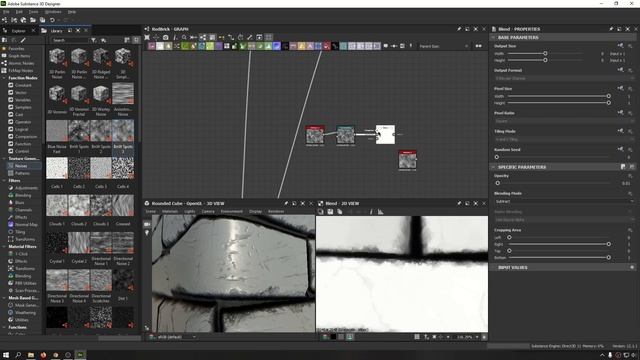Adjust the Random Seed slider handle

coord(497,157)
